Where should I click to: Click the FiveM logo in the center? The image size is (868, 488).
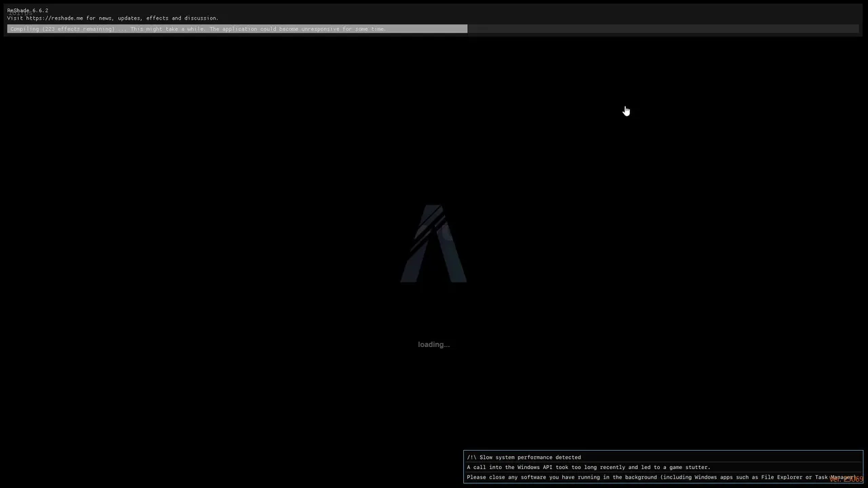click(433, 243)
